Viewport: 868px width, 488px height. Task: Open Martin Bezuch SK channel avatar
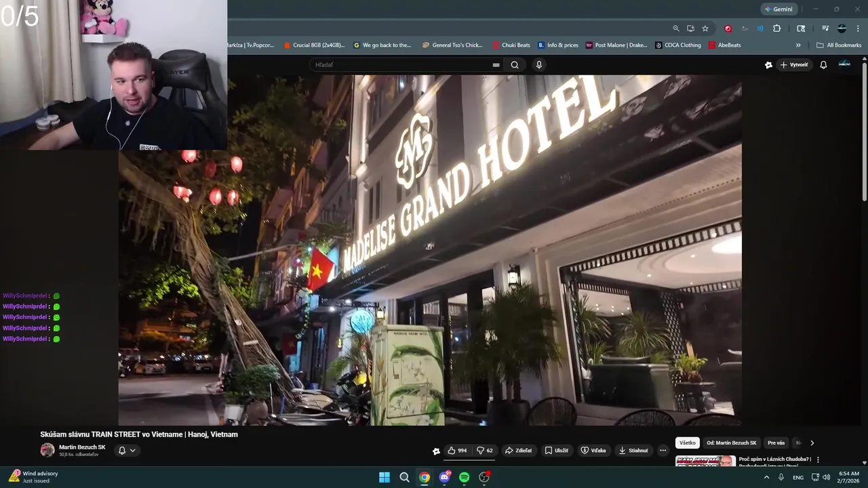[x=47, y=450]
